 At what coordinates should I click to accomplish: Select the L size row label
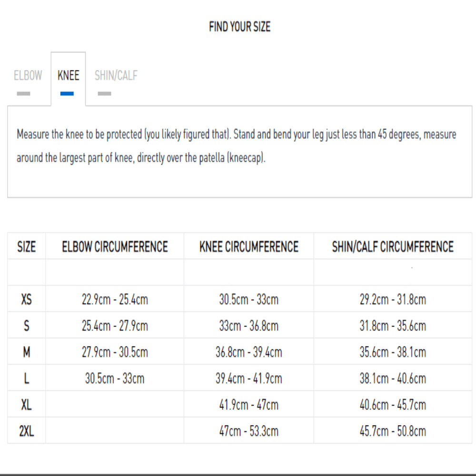[26, 378]
